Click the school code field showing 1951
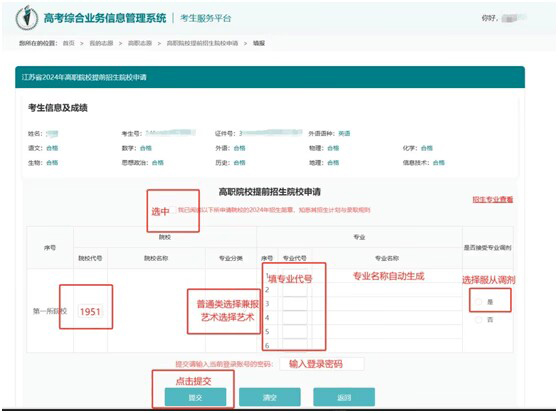 [x=90, y=312]
